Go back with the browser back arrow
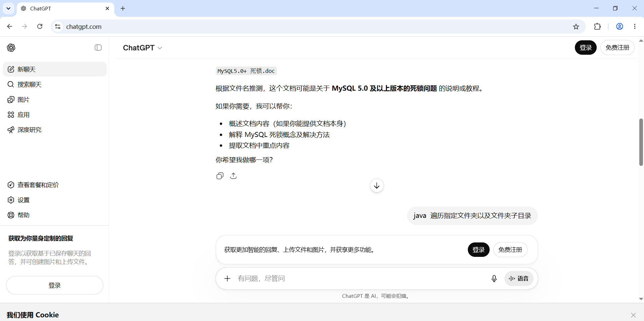Screen dimensions: 644x321 tap(10, 27)
